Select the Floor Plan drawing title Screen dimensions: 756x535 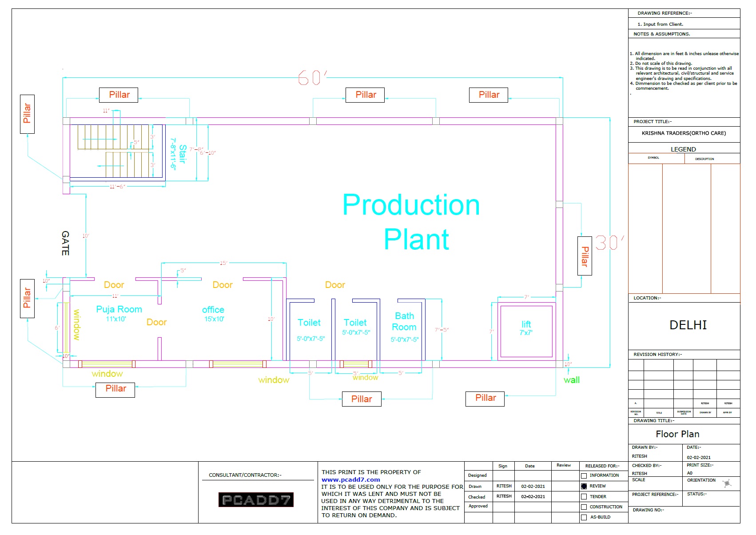point(677,434)
